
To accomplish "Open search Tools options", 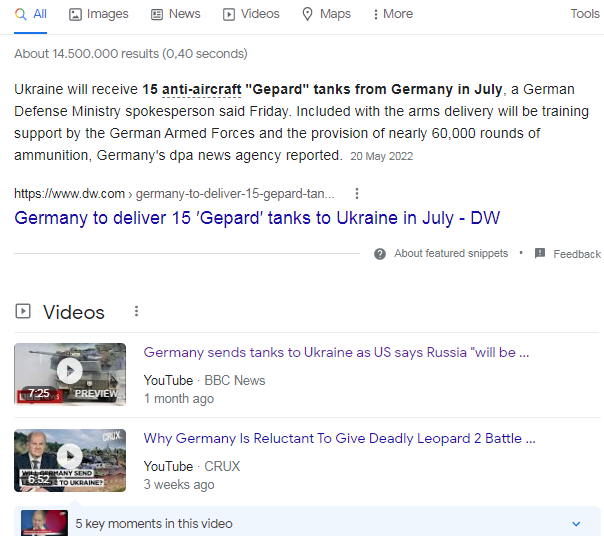I will click(585, 14).
